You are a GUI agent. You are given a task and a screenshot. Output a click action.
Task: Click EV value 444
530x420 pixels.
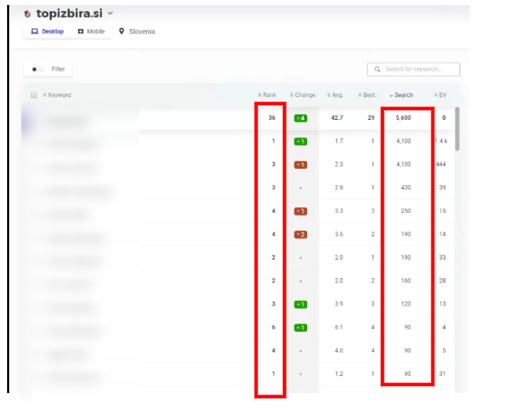[x=441, y=164]
